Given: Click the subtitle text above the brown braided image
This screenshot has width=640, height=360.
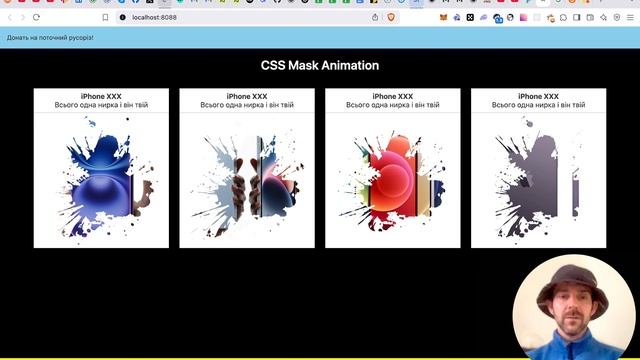Looking at the screenshot, I should click(x=247, y=105).
